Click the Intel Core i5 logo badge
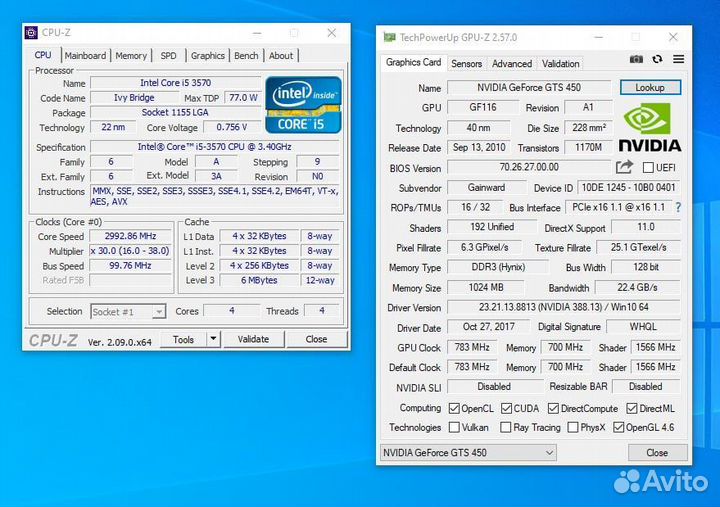720x507 pixels. pyautogui.click(x=303, y=104)
